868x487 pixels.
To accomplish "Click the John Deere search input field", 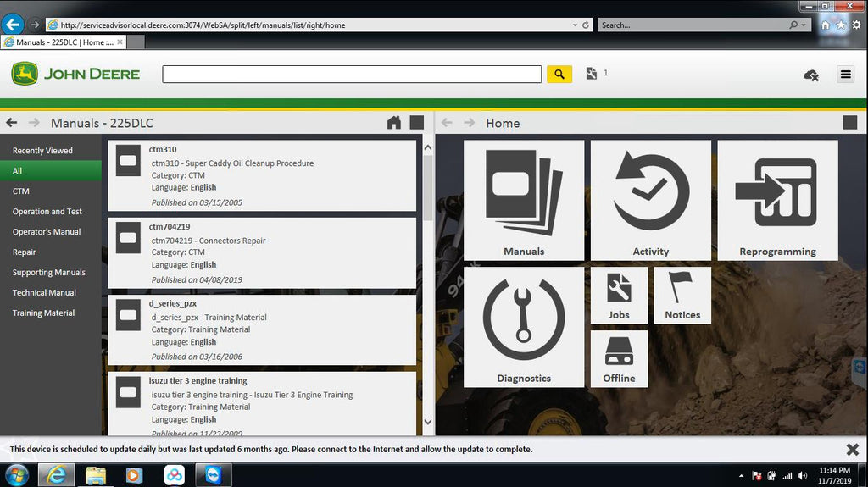I will [x=352, y=75].
